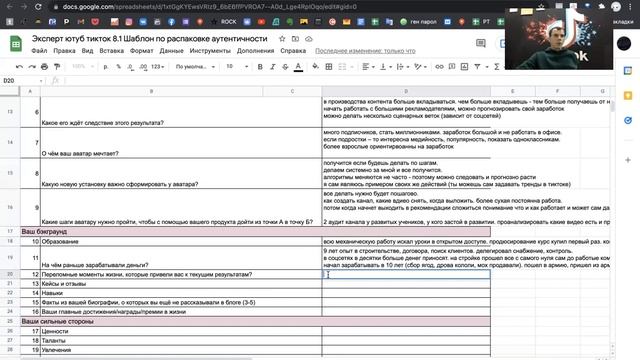
Task: Toggle strikethrough formatting
Action: 285,67
